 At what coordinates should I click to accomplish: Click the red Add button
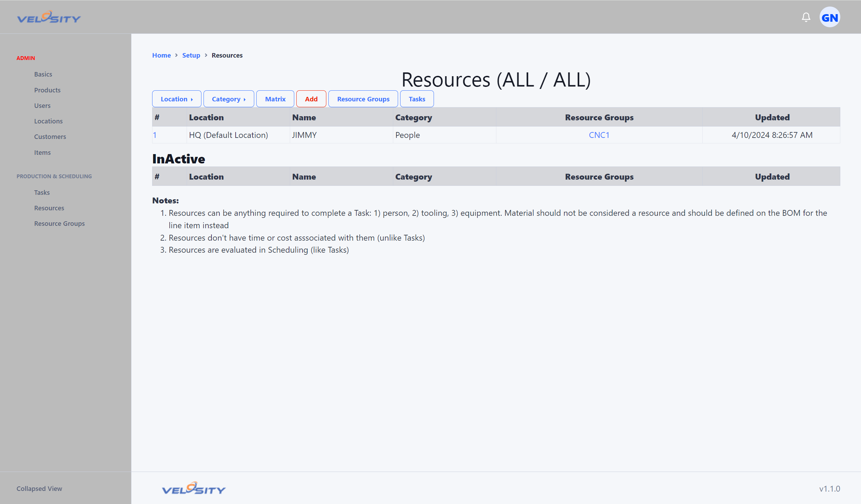click(x=311, y=99)
